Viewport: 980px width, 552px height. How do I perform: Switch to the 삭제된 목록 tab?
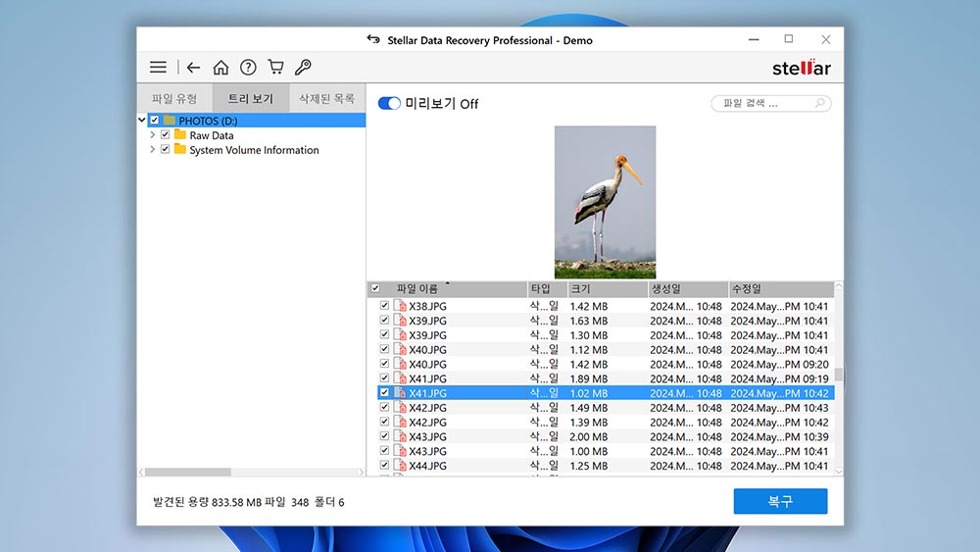tap(327, 98)
